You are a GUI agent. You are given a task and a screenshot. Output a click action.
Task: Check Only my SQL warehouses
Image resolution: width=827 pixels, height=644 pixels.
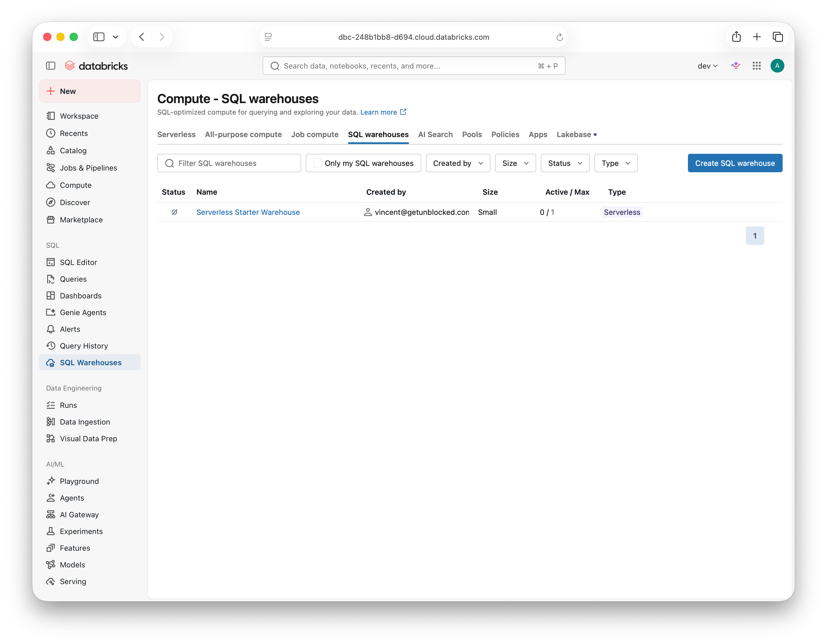(318, 163)
